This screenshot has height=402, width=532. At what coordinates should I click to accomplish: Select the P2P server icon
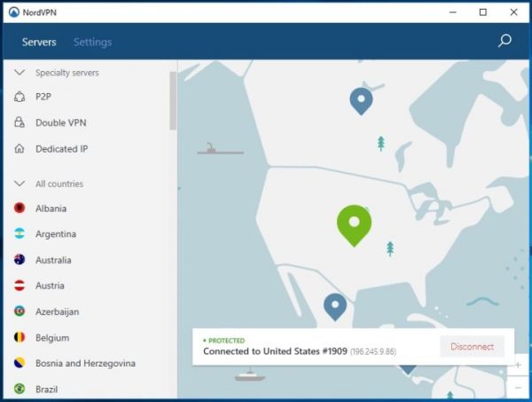(x=20, y=97)
